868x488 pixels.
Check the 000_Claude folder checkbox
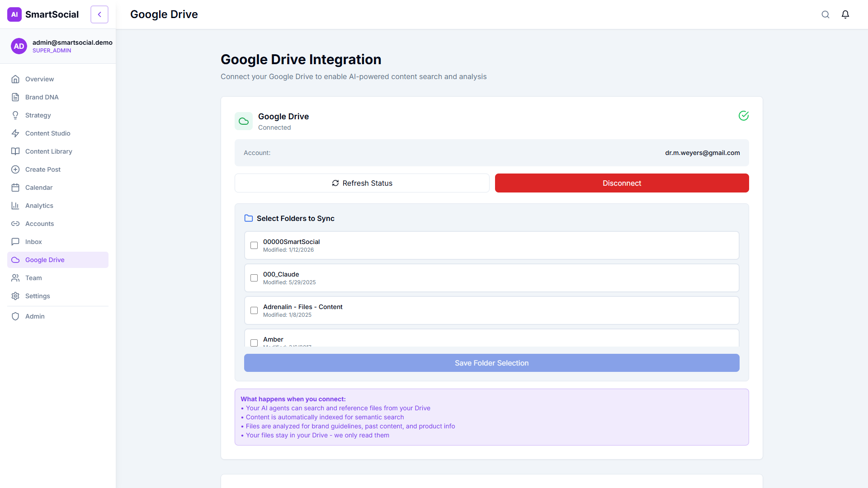pos(254,278)
